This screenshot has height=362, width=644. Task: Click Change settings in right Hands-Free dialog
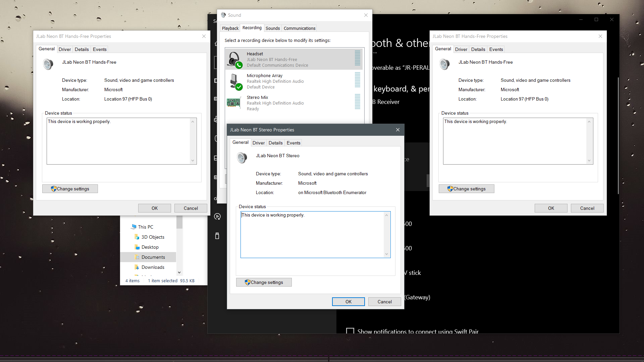(466, 189)
